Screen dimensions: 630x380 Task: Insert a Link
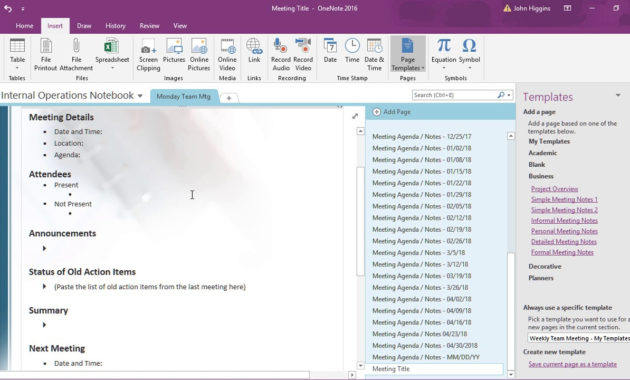(x=254, y=51)
